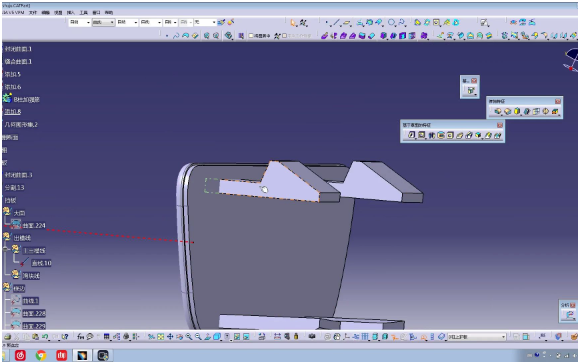Click the Rotate view icon
This screenshot has height=364, width=581.
pos(180,337)
